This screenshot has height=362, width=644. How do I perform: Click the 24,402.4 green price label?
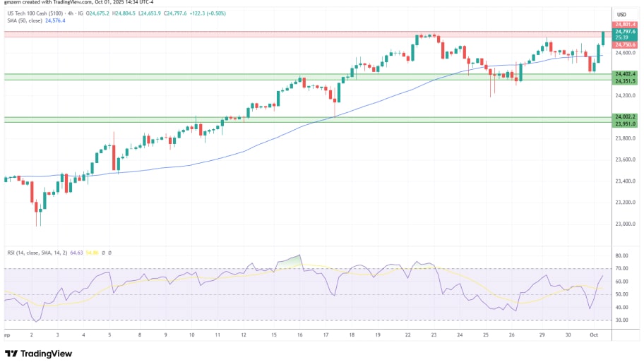click(626, 74)
